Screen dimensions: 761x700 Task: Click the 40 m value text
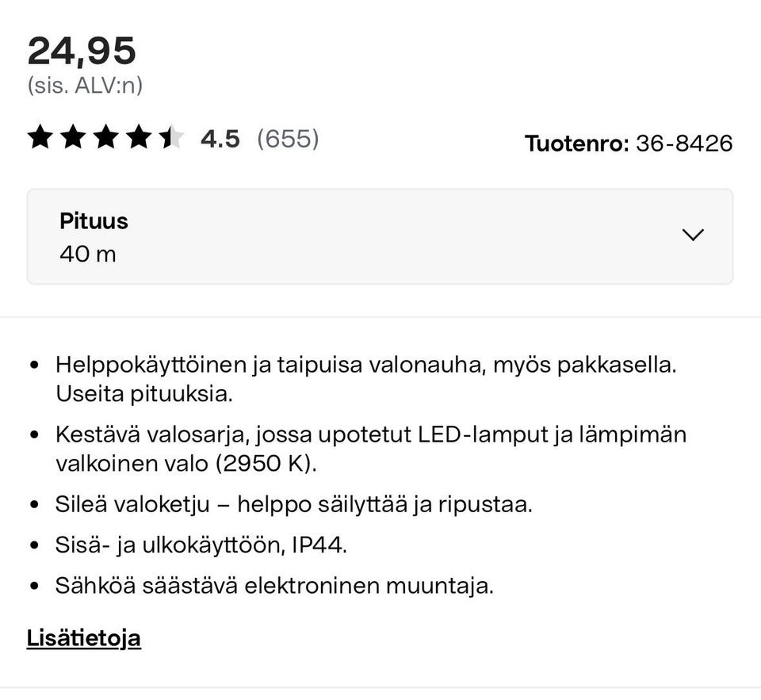[x=87, y=254]
